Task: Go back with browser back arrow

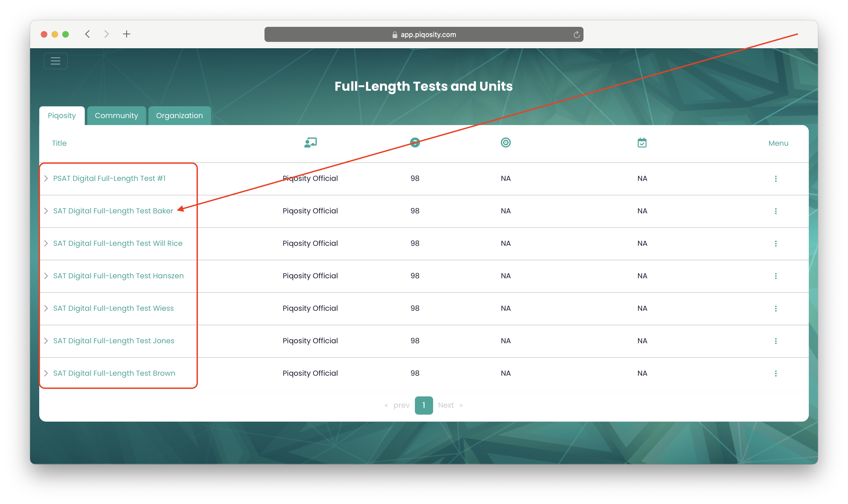Action: pyautogui.click(x=87, y=34)
